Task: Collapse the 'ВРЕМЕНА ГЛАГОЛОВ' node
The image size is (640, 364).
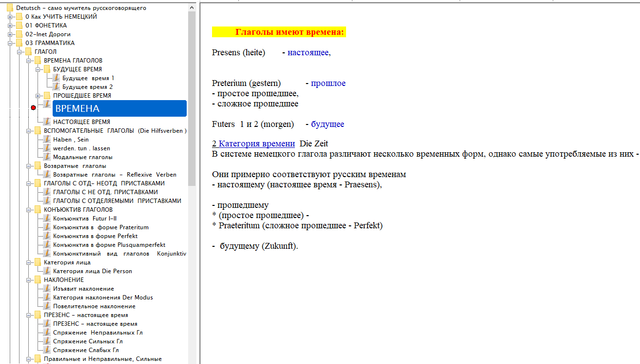Action: 29,61
